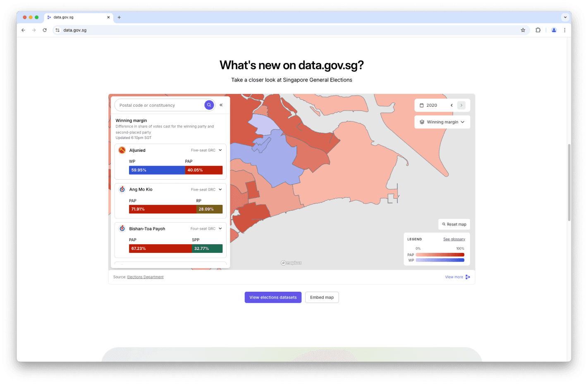Open the browser extensions menu
The width and height of the screenshot is (588, 384).
tap(538, 30)
